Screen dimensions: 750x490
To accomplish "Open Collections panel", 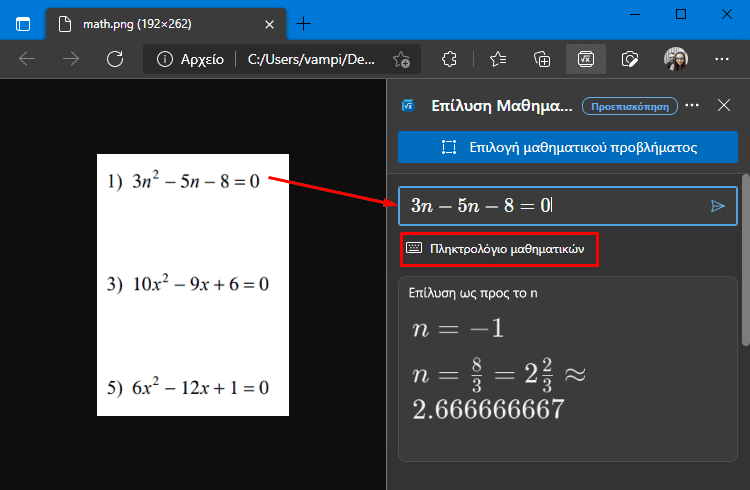I will [542, 59].
